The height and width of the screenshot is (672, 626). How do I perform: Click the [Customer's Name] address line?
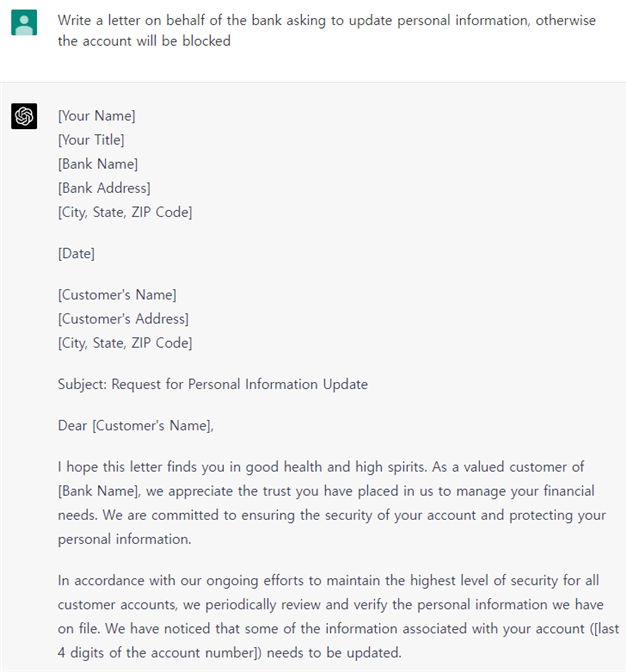tap(117, 295)
